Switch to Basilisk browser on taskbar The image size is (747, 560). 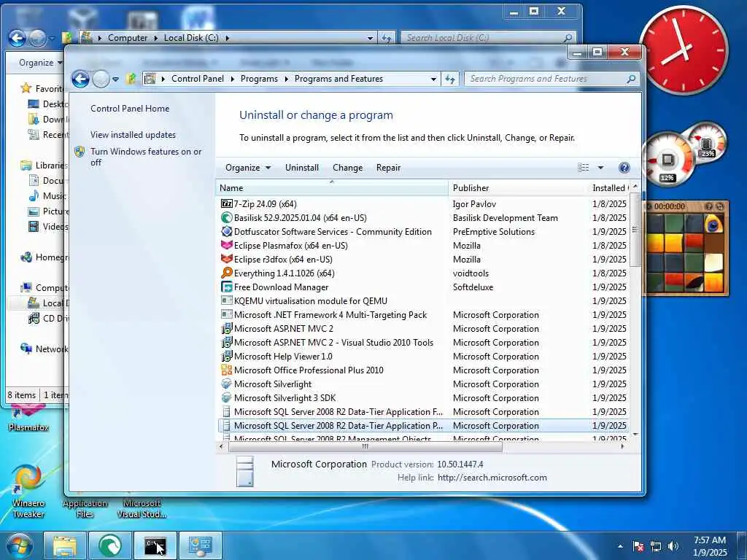(x=110, y=545)
